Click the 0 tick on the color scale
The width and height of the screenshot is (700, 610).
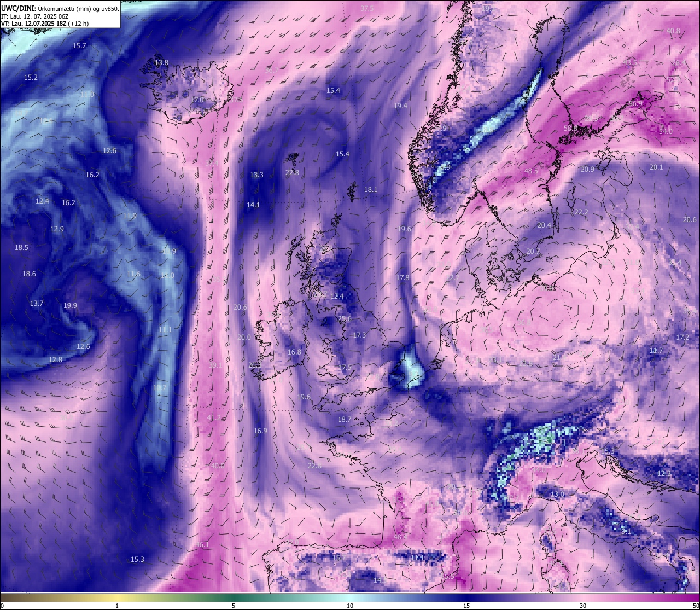[x=2, y=606]
